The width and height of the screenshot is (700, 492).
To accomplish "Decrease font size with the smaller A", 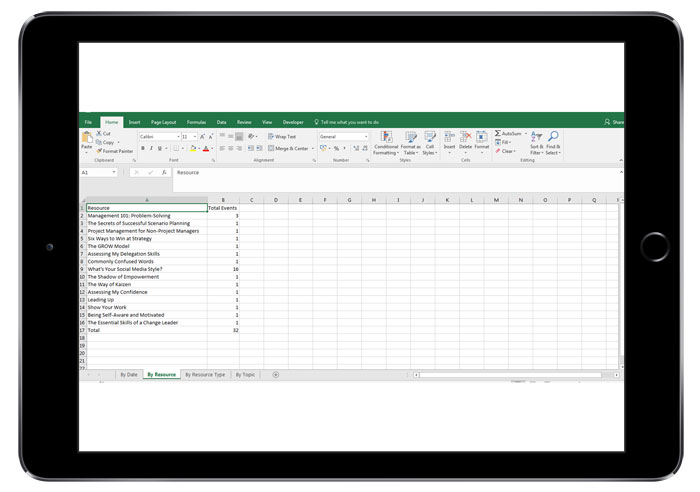I will point(211,137).
